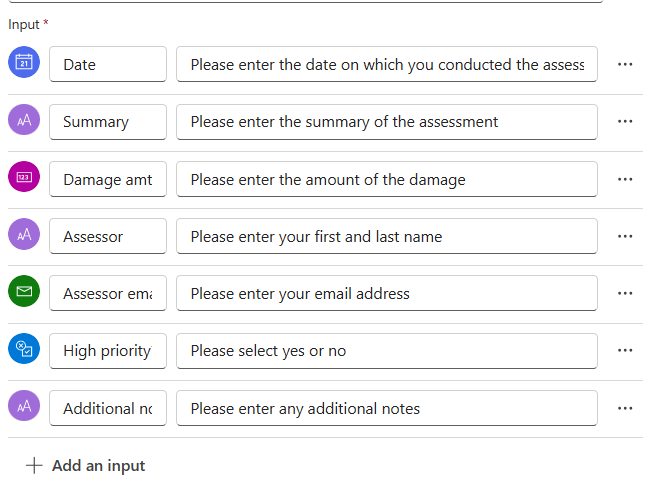The width and height of the screenshot is (648, 481).
Task: Click the text type icon beside Assessor
Action: pyautogui.click(x=24, y=236)
